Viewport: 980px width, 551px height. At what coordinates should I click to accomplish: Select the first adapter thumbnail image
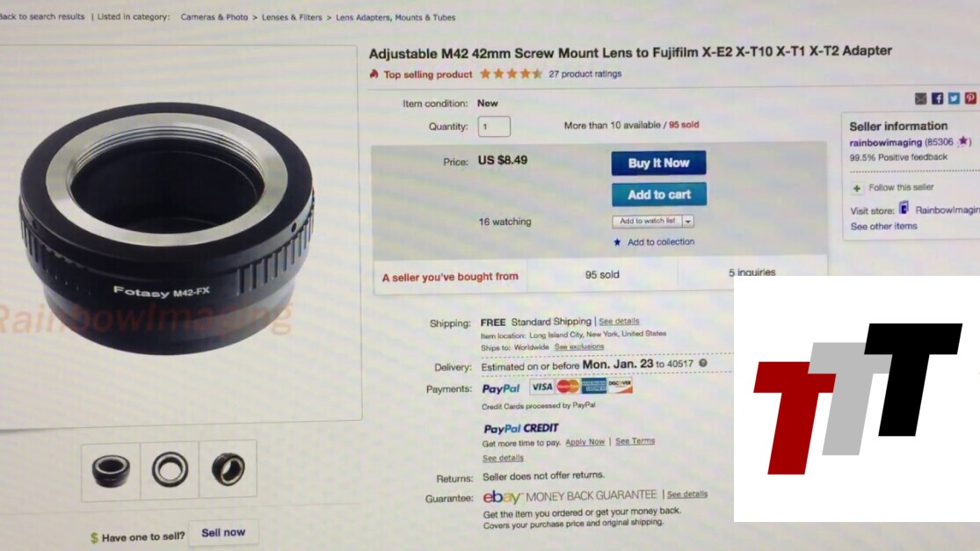click(112, 470)
